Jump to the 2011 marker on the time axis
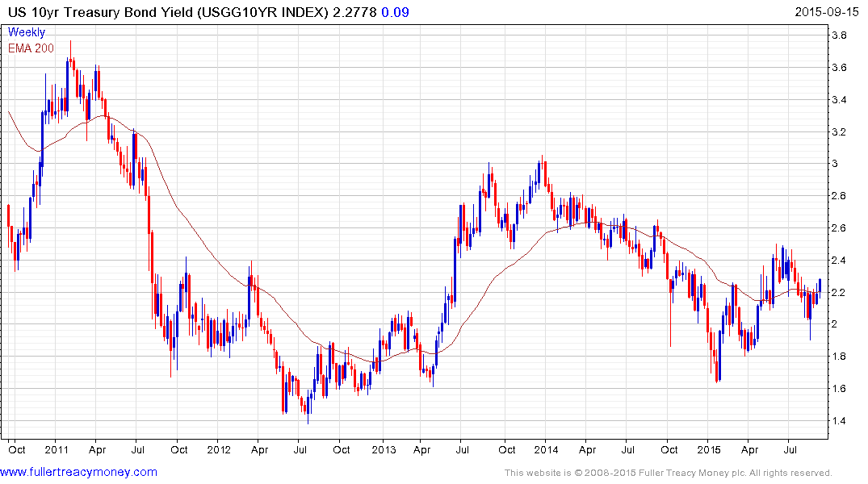The height and width of the screenshot is (484, 868). point(55,449)
